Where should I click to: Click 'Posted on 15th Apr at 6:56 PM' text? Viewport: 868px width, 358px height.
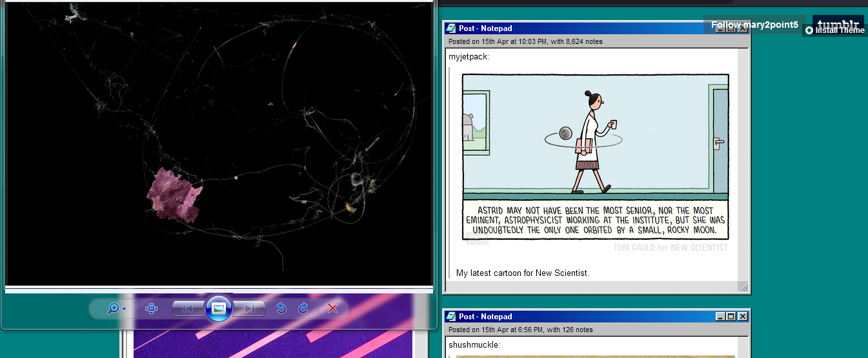pos(496,330)
